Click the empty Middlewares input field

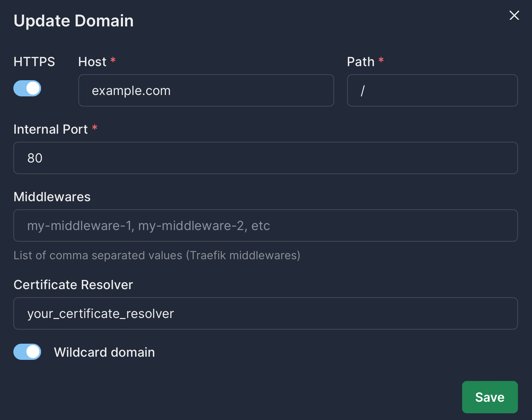pyautogui.click(x=266, y=225)
